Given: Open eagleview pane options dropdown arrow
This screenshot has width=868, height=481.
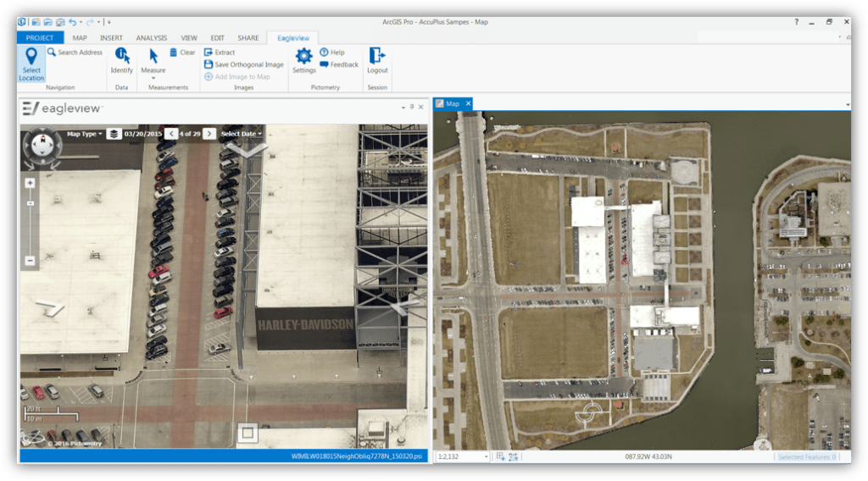Looking at the screenshot, I should (x=403, y=108).
